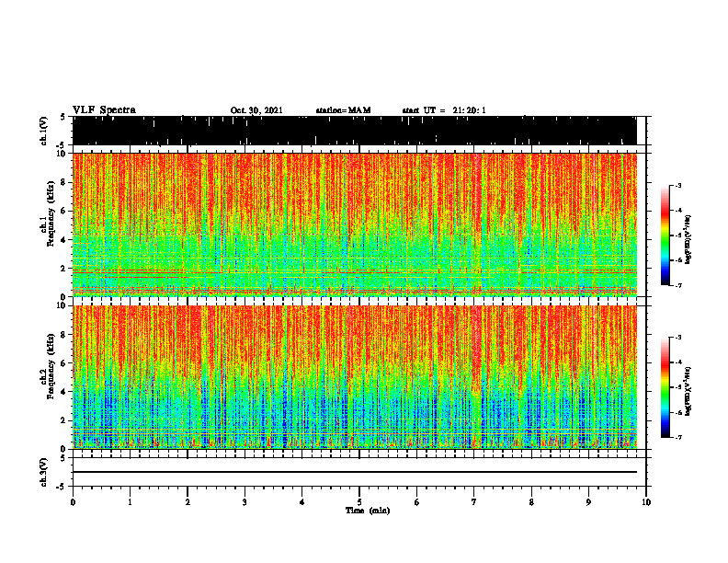Click the time axis tick label "2"
Image resolution: width=728 pixels, height=563 pixels.
click(x=188, y=502)
